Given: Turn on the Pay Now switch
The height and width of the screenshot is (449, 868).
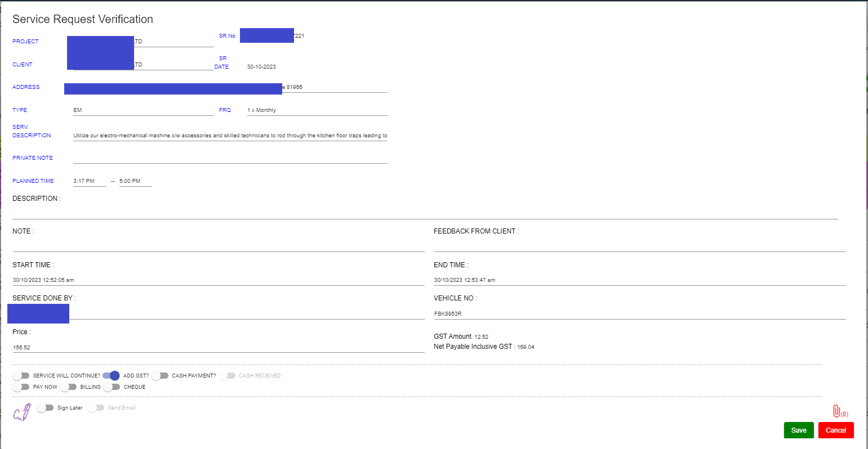Looking at the screenshot, I should pos(21,387).
